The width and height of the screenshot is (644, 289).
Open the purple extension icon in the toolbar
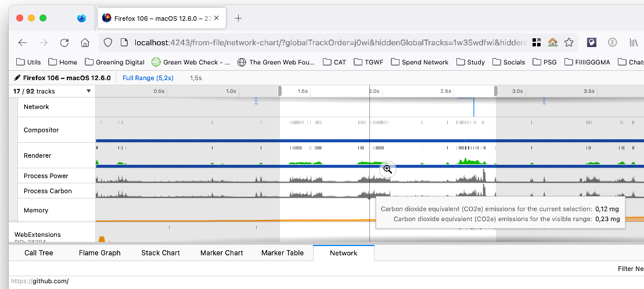click(591, 42)
